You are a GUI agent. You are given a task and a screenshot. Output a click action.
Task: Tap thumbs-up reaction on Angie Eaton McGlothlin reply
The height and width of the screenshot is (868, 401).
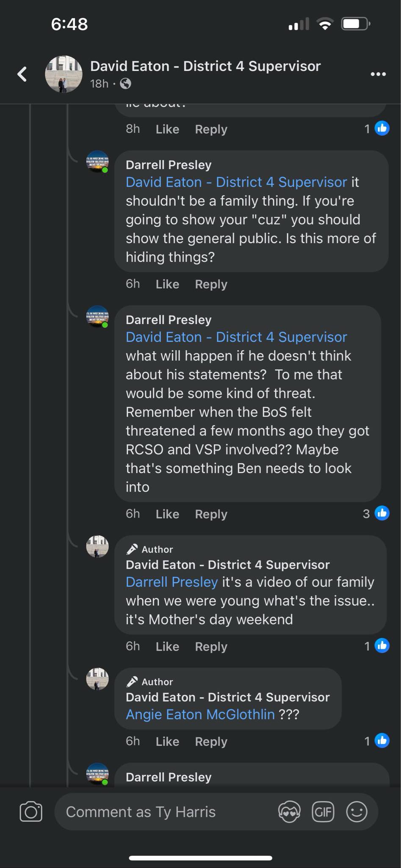382,741
